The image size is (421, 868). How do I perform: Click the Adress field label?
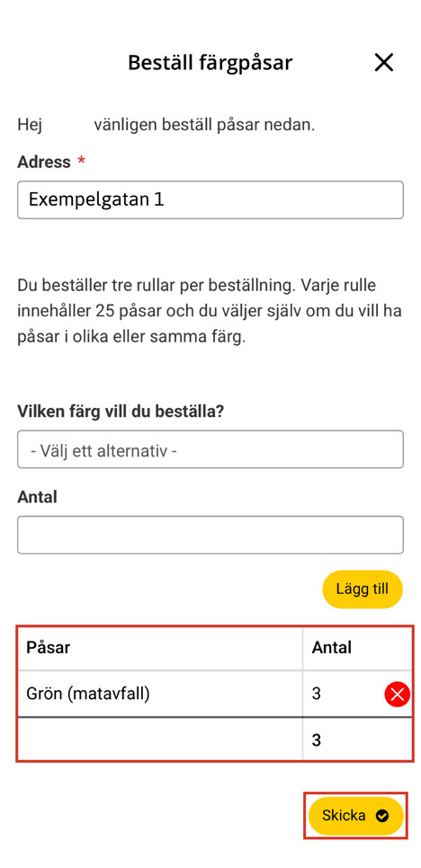44,162
